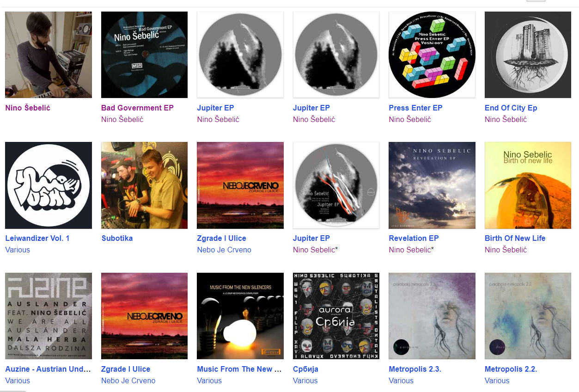Select the light bulb compilation cover
This screenshot has width=579, height=392.
[x=240, y=316]
